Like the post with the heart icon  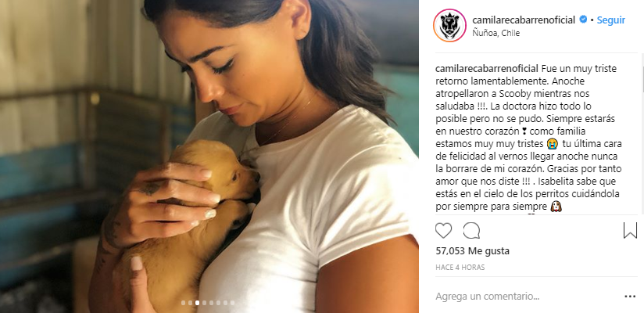443,231
